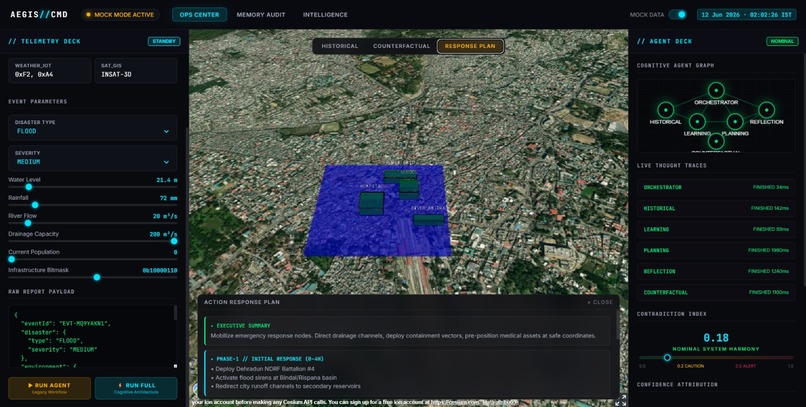This screenshot has width=806, height=407.
Task: Click the PLANNING thought trace row
Action: (x=716, y=250)
